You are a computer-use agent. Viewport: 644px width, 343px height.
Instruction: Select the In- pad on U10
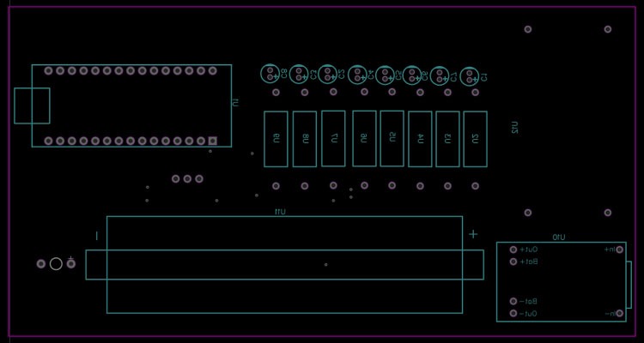tap(619, 314)
